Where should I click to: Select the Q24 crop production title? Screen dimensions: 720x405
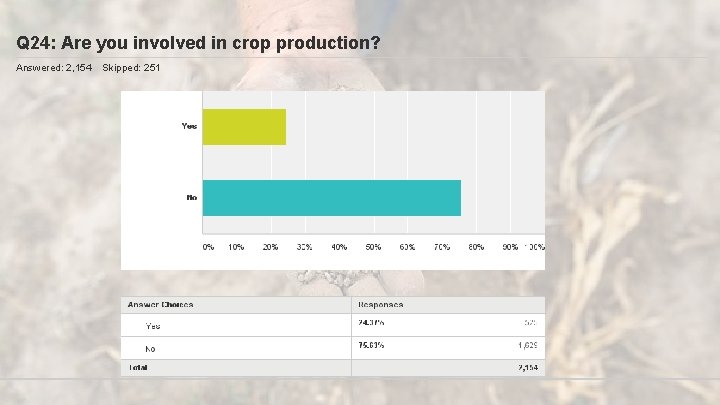pos(199,44)
